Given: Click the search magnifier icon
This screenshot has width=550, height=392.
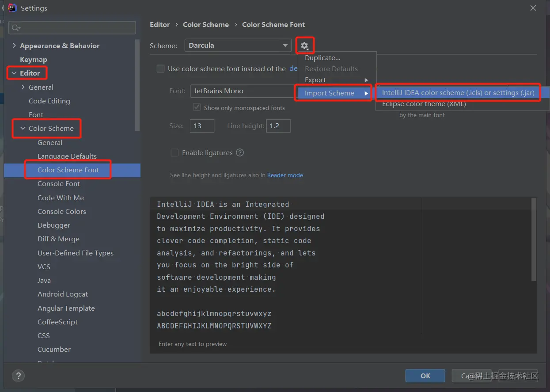Looking at the screenshot, I should pyautogui.click(x=16, y=28).
